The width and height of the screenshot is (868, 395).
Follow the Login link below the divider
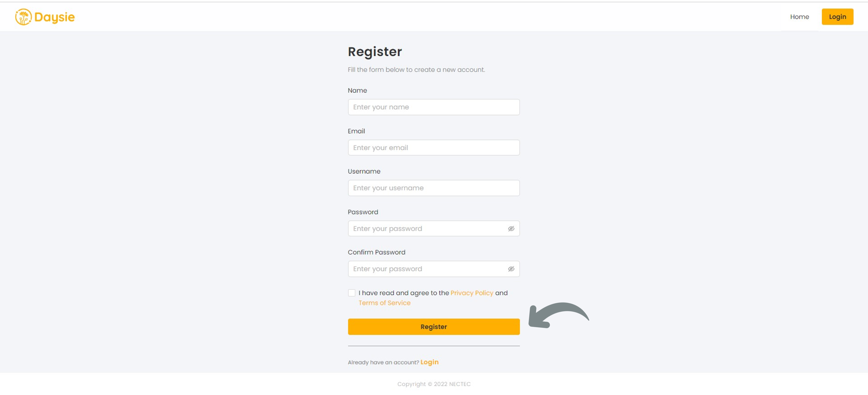pos(429,362)
